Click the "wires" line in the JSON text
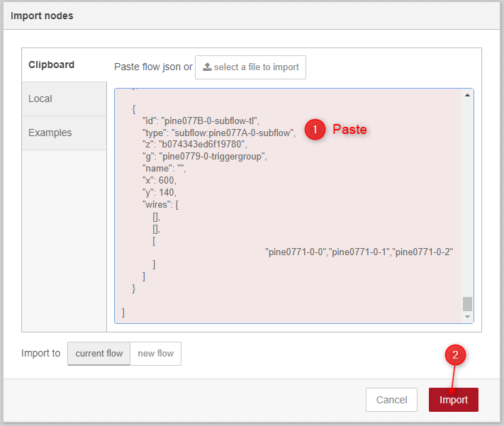 tap(160, 204)
